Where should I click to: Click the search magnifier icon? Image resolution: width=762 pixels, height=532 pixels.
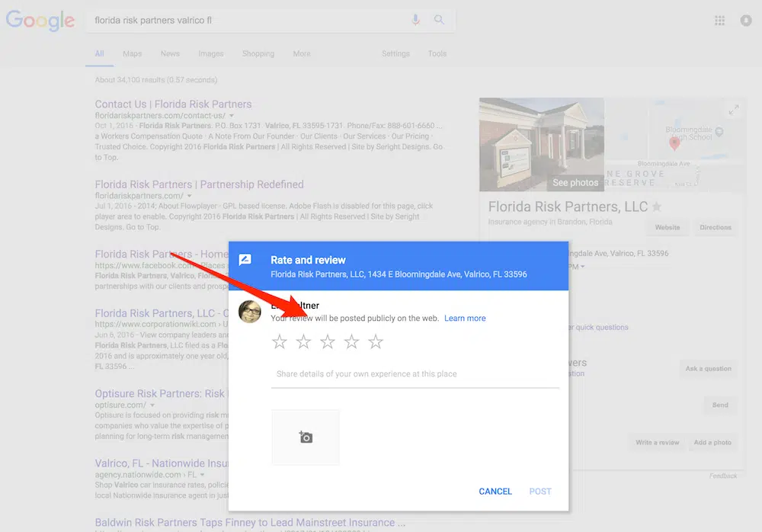pyautogui.click(x=439, y=20)
